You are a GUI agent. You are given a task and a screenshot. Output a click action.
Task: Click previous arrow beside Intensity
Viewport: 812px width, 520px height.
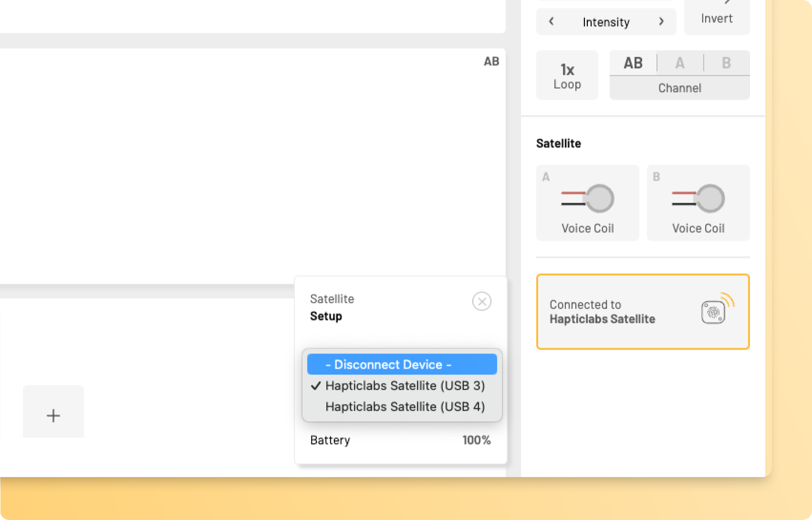(552, 21)
